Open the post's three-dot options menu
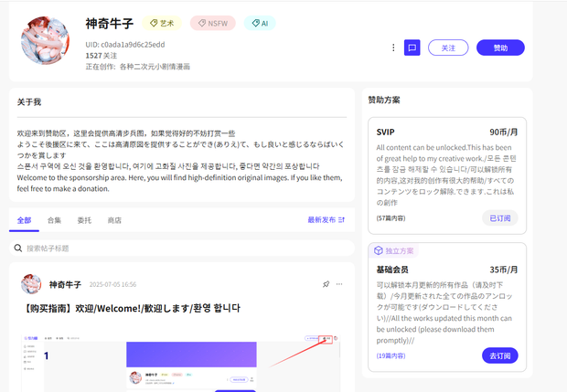567x392 pixels. [339, 284]
